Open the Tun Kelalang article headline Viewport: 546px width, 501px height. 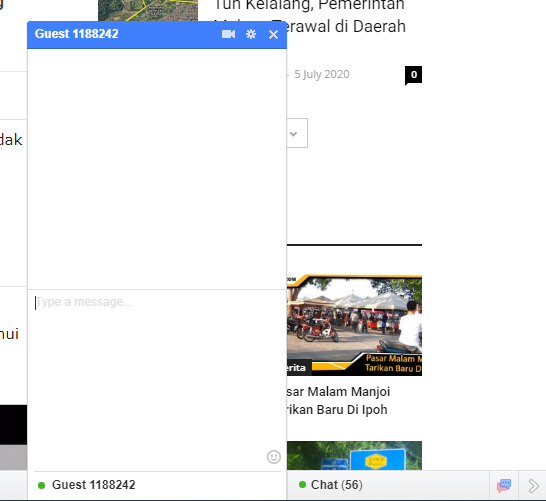[310, 16]
